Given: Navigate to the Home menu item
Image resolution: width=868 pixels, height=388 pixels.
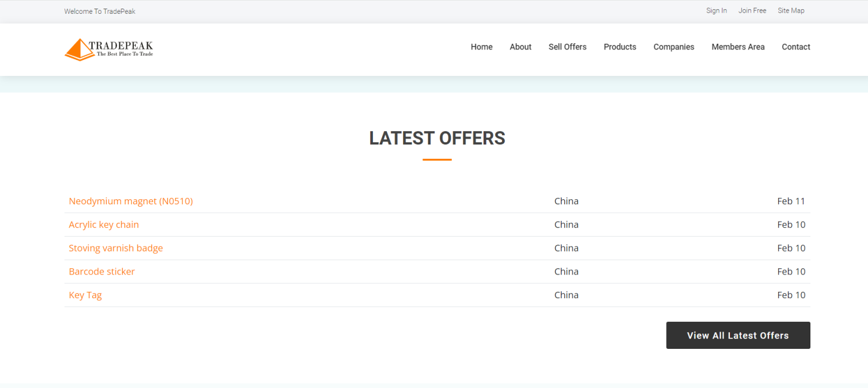Looking at the screenshot, I should pos(481,47).
